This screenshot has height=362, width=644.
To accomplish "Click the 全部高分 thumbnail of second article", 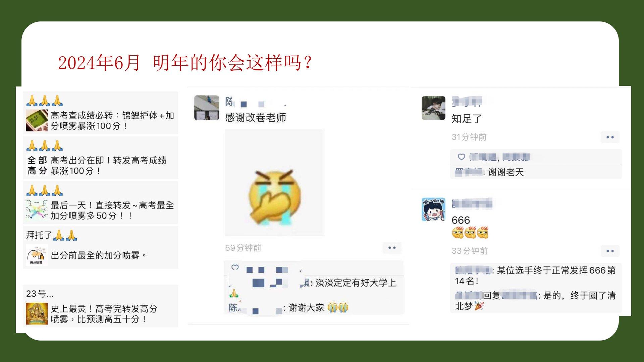I will point(37,166).
